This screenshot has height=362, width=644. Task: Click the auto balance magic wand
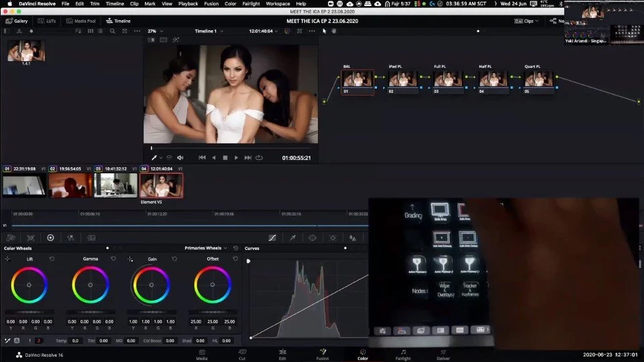click(7, 341)
